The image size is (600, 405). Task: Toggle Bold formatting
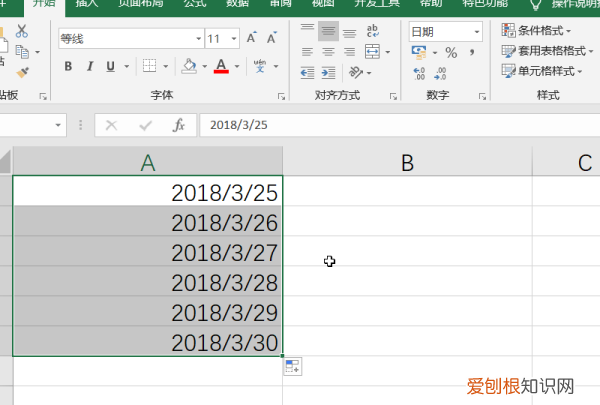tap(68, 66)
